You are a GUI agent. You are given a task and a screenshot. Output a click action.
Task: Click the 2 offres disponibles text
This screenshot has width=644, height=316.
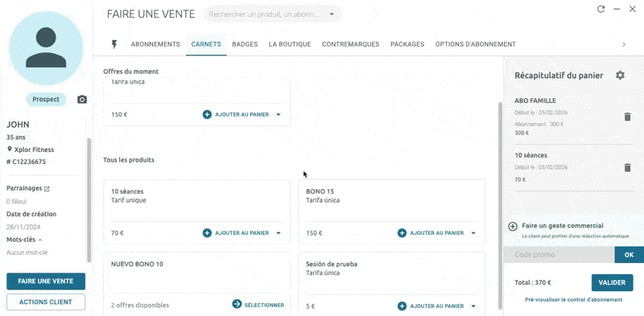(140, 306)
